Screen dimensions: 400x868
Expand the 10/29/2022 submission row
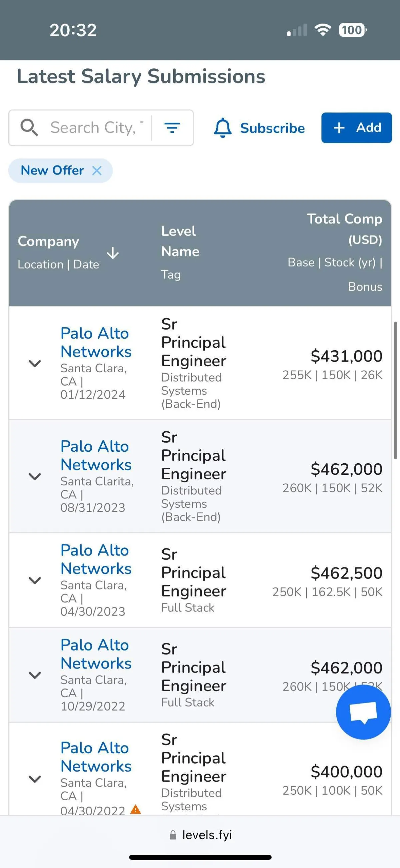click(x=35, y=675)
